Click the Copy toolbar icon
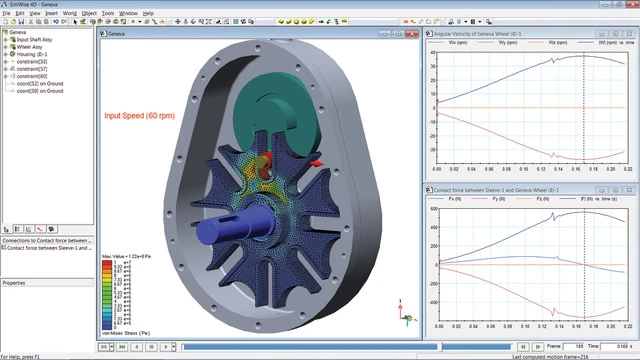The image size is (640, 360). pos(38,22)
